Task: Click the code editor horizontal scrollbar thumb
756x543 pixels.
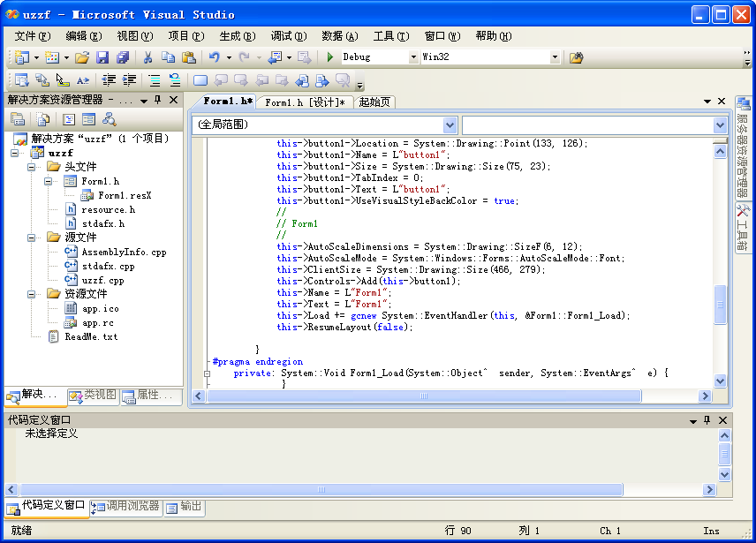Action: [x=423, y=396]
